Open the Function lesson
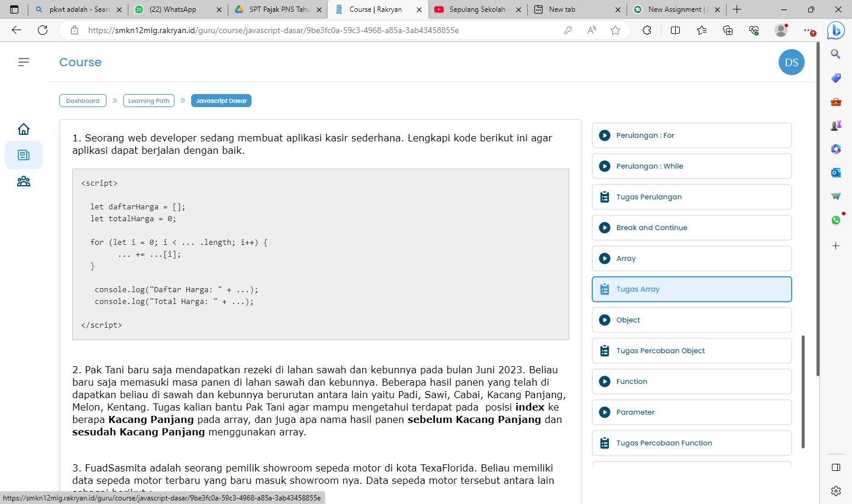Viewport: 852px width, 504px height. pos(692,382)
